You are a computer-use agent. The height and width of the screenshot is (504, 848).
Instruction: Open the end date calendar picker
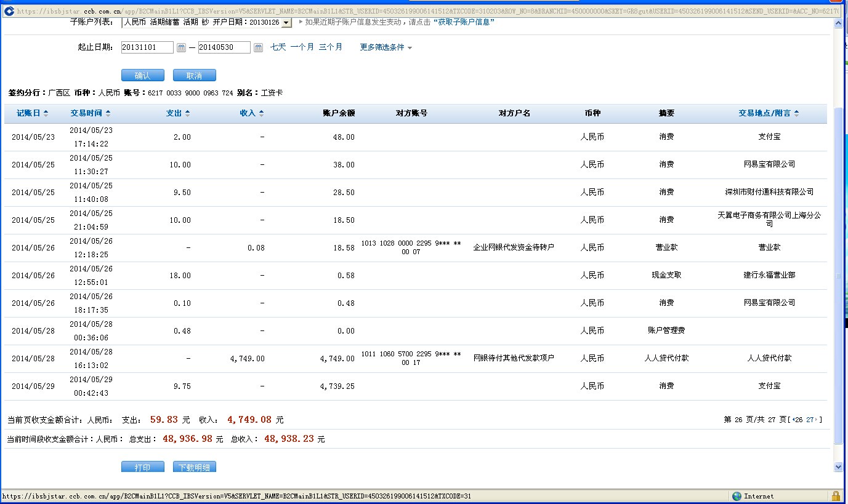tap(258, 47)
